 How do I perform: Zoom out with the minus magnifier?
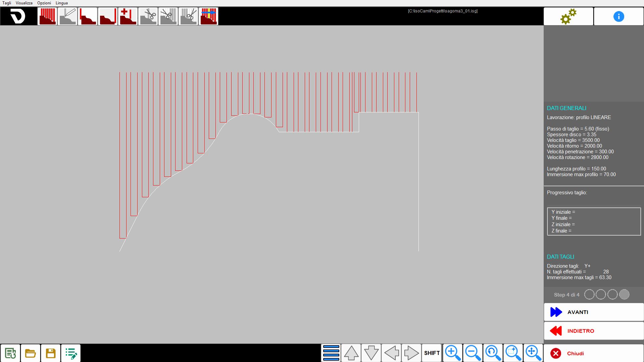(x=473, y=353)
